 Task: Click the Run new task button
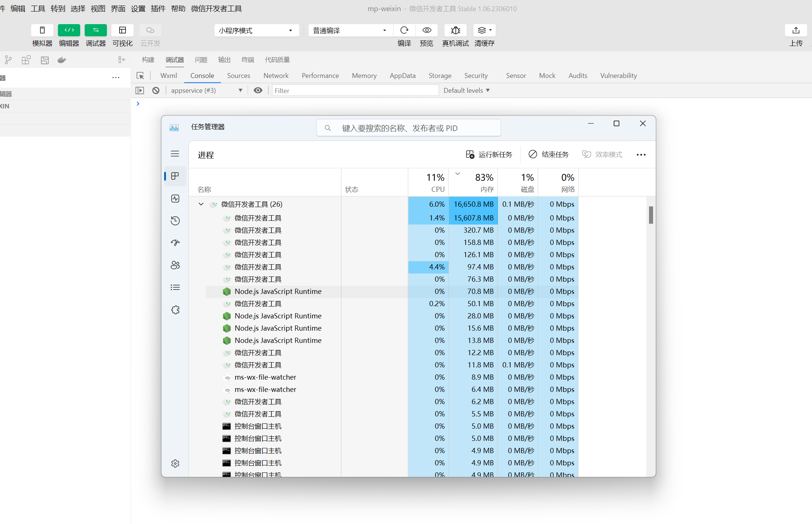coord(489,154)
